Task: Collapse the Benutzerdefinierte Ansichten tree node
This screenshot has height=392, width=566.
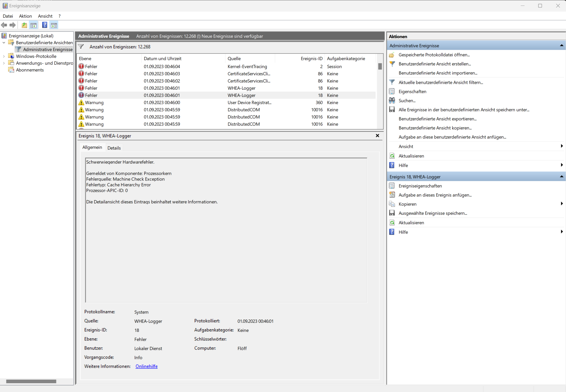Action: coord(4,43)
